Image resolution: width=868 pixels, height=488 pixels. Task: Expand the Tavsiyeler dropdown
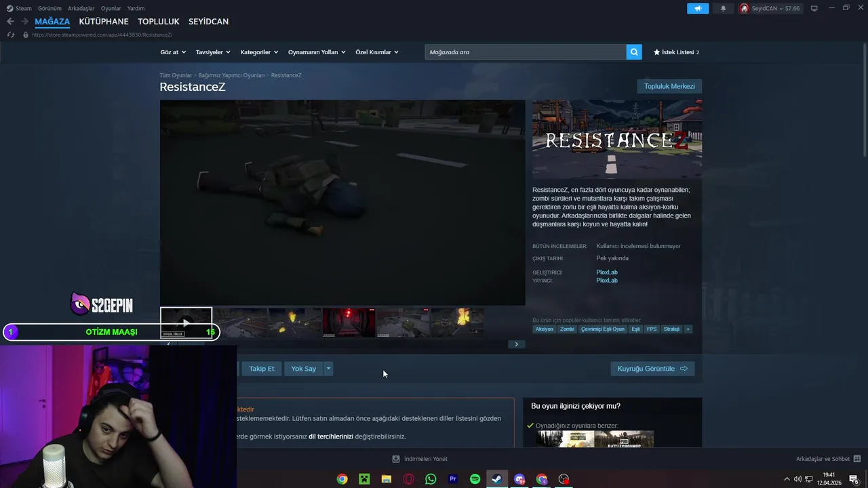coord(213,52)
